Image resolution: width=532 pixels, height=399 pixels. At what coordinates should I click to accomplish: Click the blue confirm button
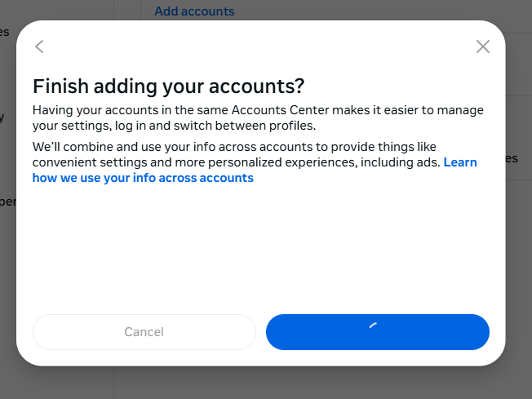pos(424,332)
